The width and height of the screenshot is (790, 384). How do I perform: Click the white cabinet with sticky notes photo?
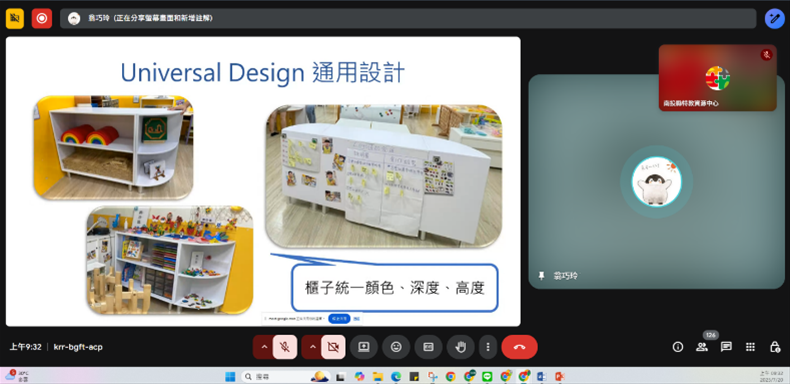383,176
